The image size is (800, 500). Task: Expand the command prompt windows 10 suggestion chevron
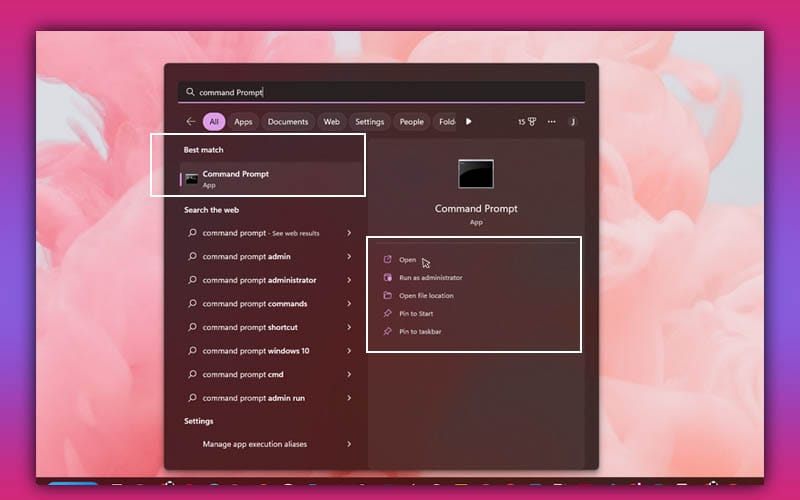point(349,351)
